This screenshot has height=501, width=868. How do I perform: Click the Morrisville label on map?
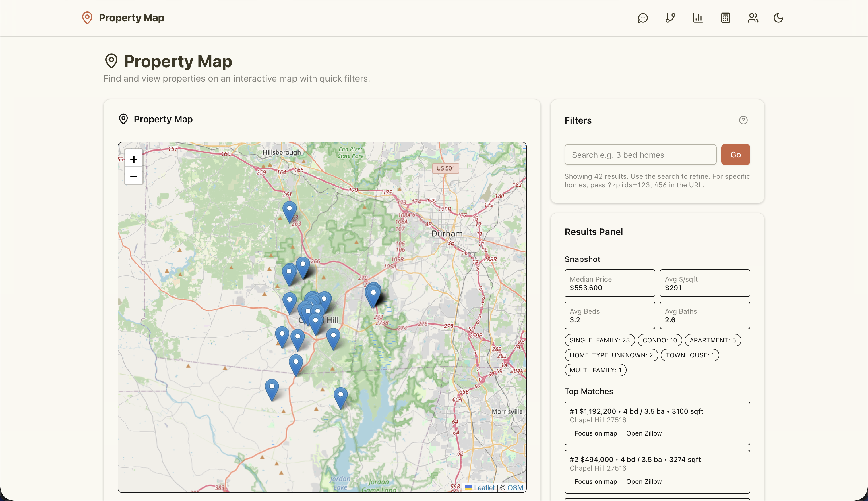(507, 412)
